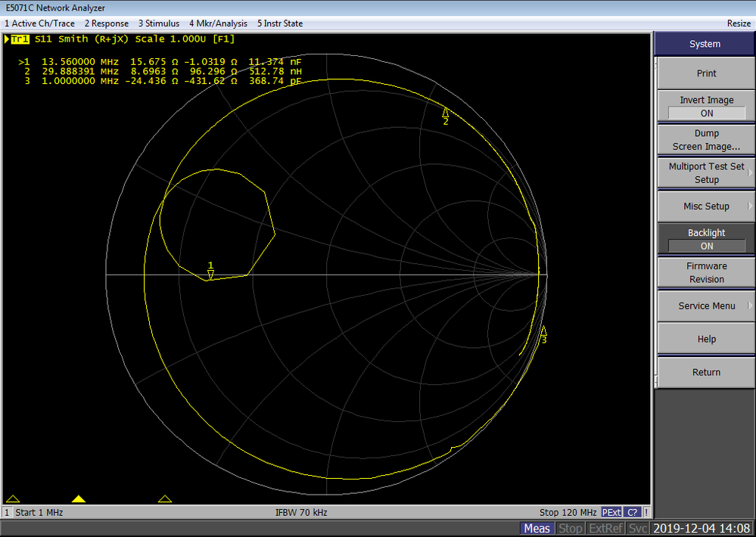Open the Response menu

point(107,23)
